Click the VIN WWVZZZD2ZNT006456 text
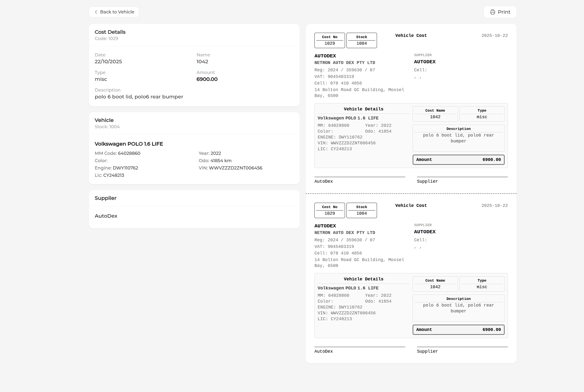 coord(230,168)
